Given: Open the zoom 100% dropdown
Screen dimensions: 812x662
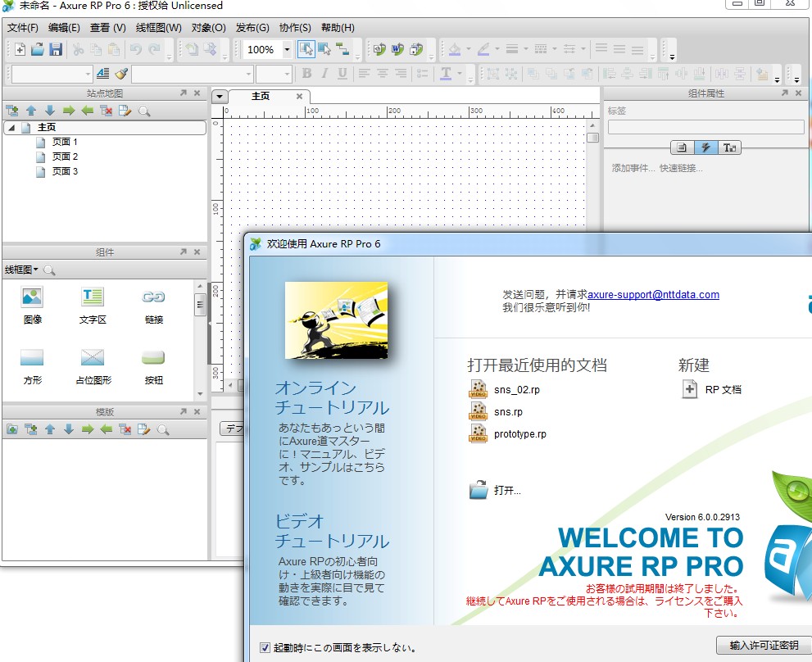Looking at the screenshot, I should [287, 50].
